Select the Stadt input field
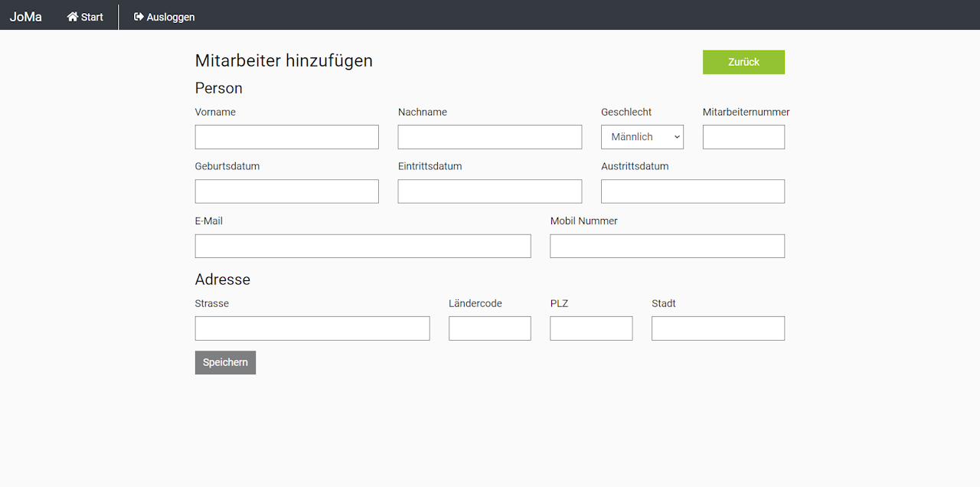 (x=717, y=328)
